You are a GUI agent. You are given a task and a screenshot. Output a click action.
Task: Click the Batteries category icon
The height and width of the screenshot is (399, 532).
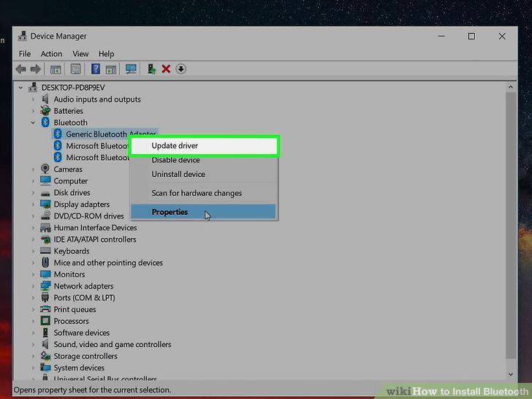coord(45,110)
